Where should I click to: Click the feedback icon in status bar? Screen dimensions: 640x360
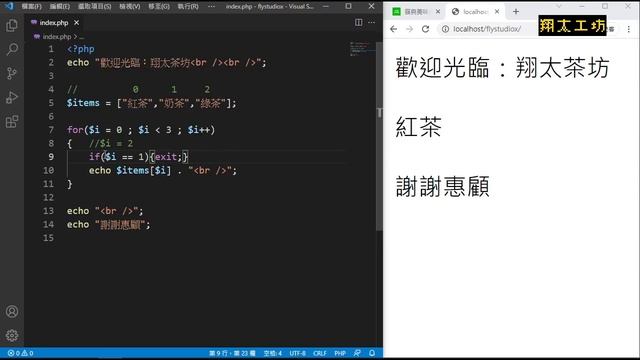coord(357,353)
